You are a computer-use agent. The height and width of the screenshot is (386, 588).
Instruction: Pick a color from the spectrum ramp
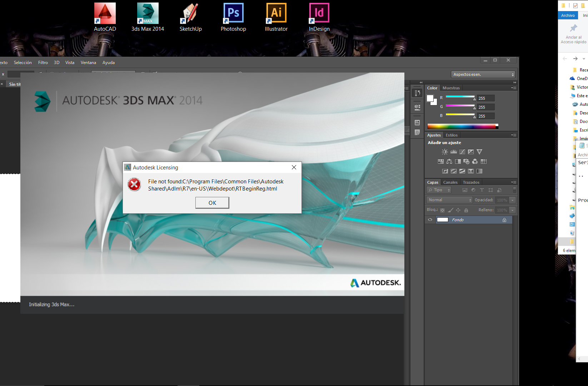coord(463,126)
